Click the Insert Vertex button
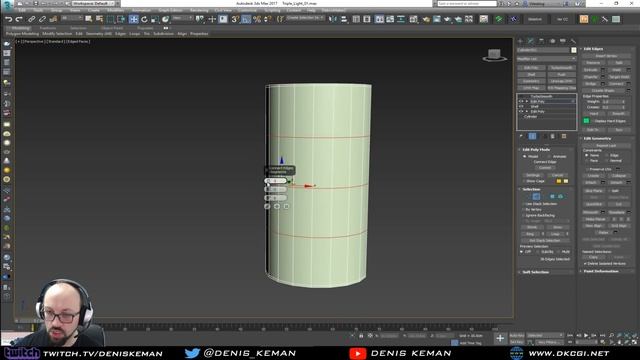 click(606, 56)
